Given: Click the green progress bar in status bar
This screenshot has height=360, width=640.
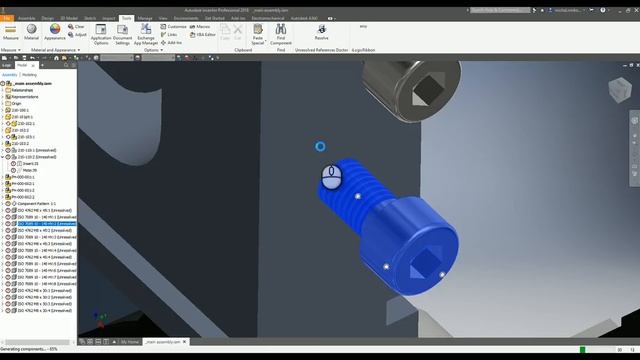Looking at the screenshot, I should click(x=582, y=350).
